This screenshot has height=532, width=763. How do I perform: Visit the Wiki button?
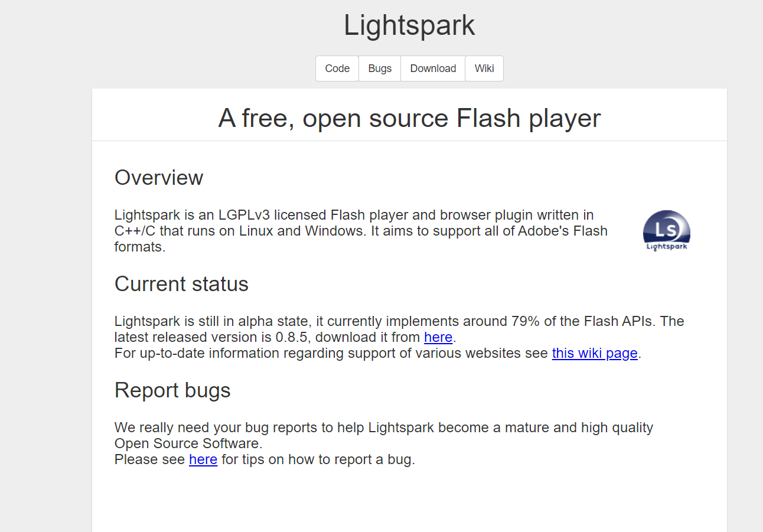(484, 68)
